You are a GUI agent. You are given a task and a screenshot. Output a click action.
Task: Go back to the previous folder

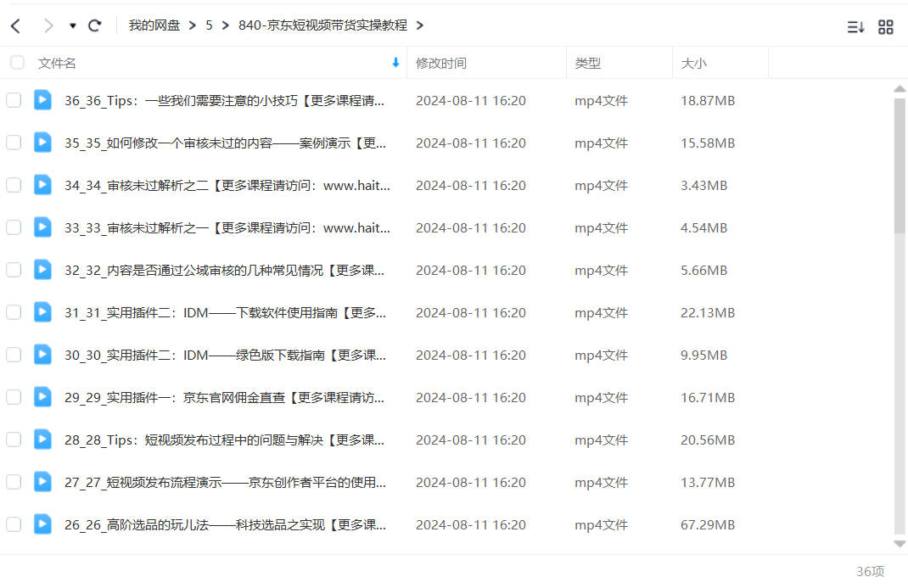pos(15,26)
